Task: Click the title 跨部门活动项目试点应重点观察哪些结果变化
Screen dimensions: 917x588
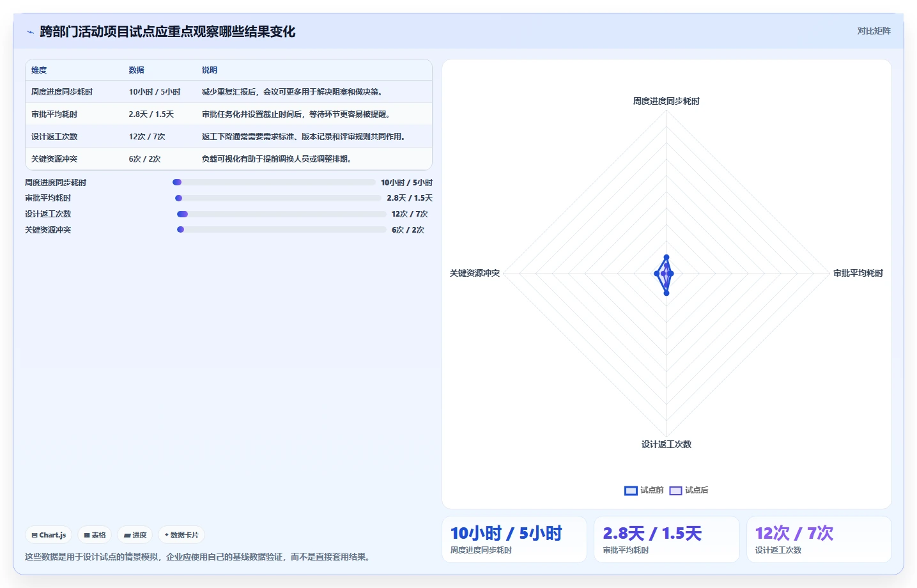Action: point(167,32)
